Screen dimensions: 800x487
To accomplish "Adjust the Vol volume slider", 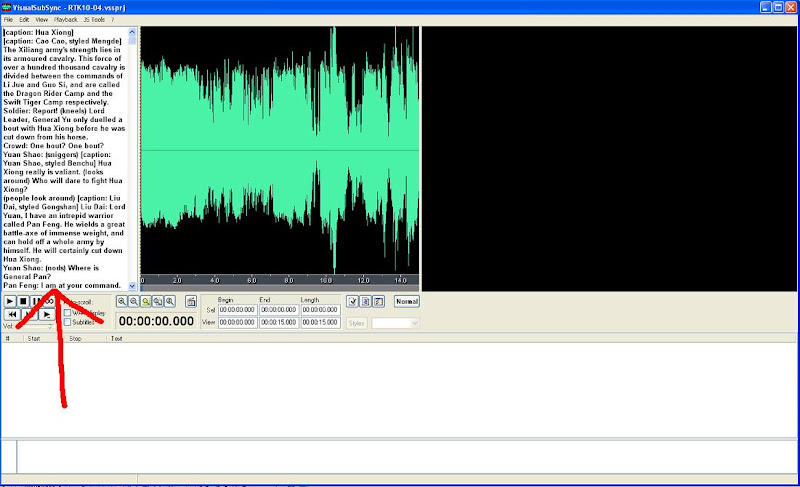I will (x=33, y=326).
